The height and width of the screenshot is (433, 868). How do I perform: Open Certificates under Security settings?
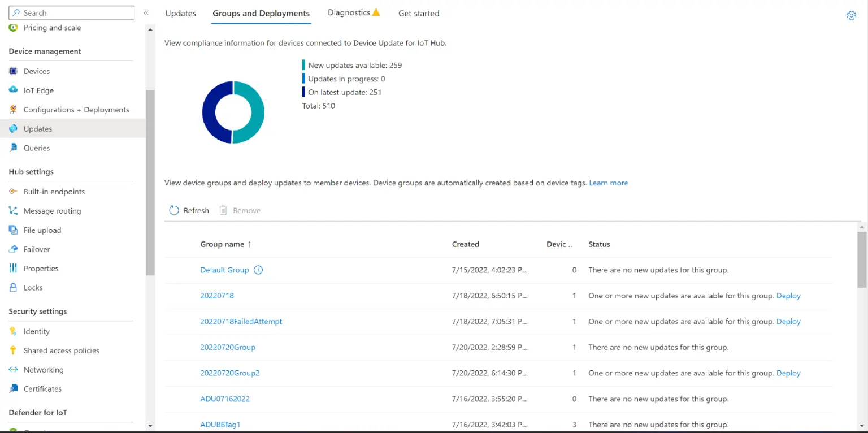point(41,388)
